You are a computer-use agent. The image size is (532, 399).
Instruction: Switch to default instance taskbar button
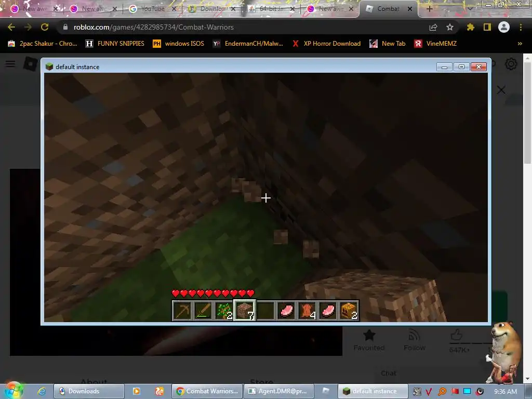[x=373, y=391]
